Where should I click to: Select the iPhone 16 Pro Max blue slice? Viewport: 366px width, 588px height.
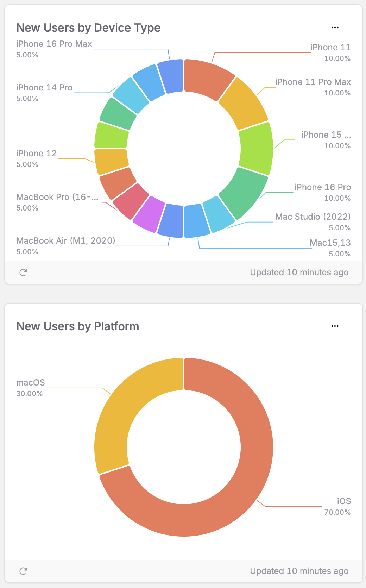(x=171, y=76)
